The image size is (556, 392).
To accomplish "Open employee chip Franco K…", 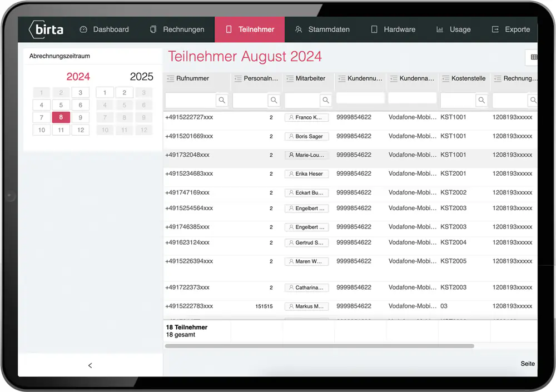I will pyautogui.click(x=307, y=117).
